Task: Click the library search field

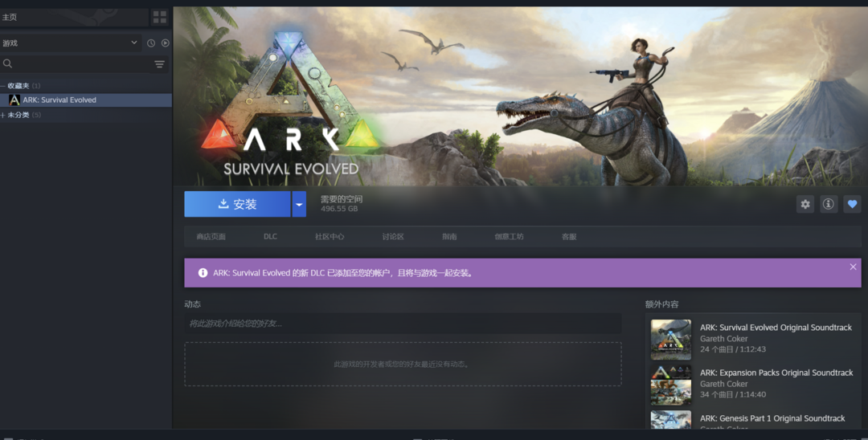Action: tap(83, 64)
